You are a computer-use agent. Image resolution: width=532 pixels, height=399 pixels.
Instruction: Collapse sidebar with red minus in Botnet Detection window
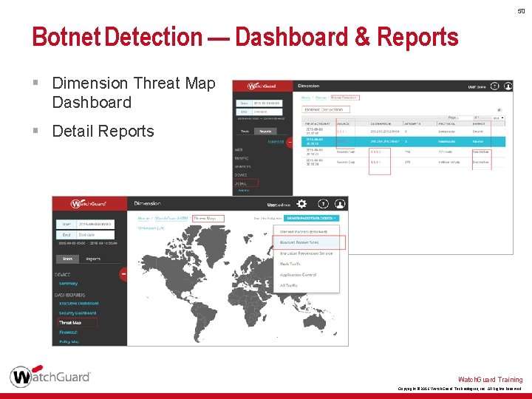pos(290,142)
